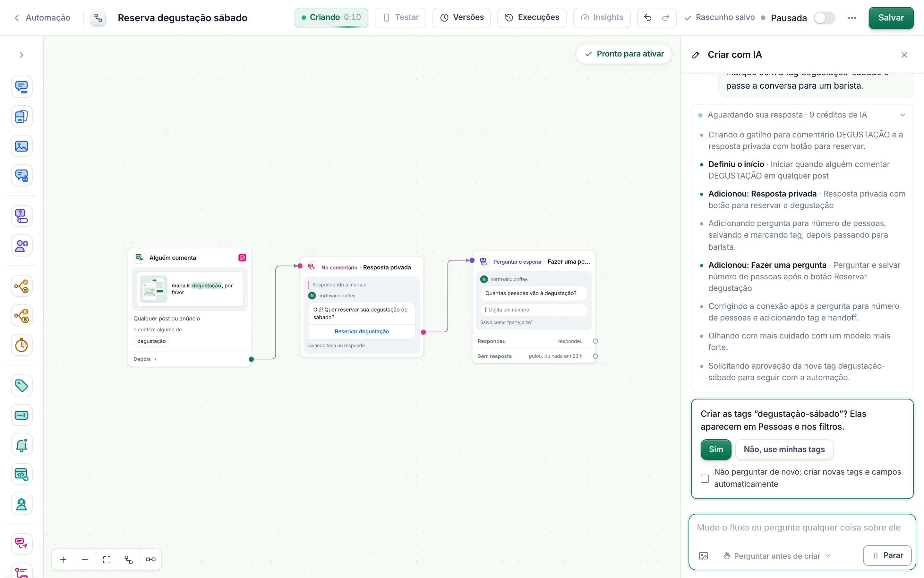Expand the left block sidebar
This screenshot has height=578, width=924.
coord(21,55)
